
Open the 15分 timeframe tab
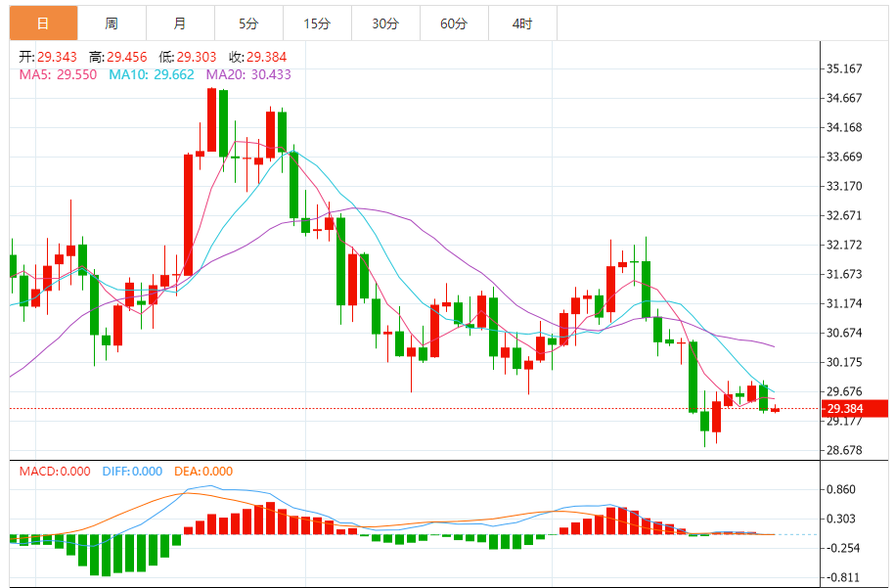[317, 23]
